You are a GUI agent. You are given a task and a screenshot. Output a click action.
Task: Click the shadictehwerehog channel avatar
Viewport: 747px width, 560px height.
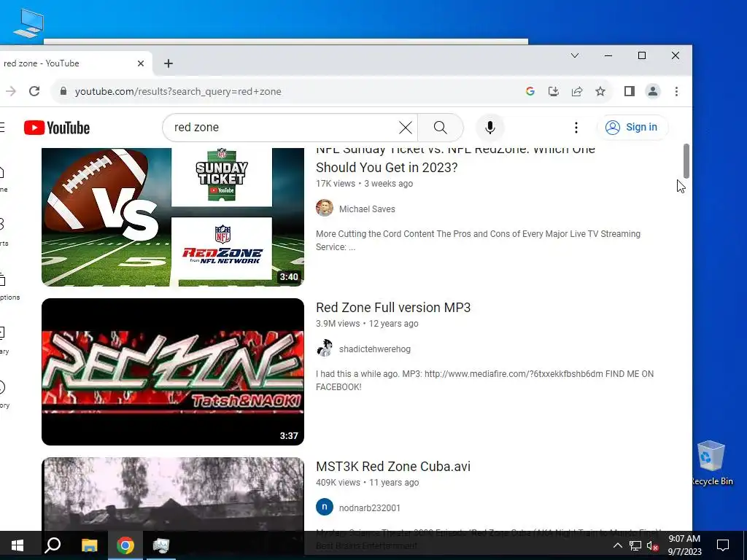point(325,348)
